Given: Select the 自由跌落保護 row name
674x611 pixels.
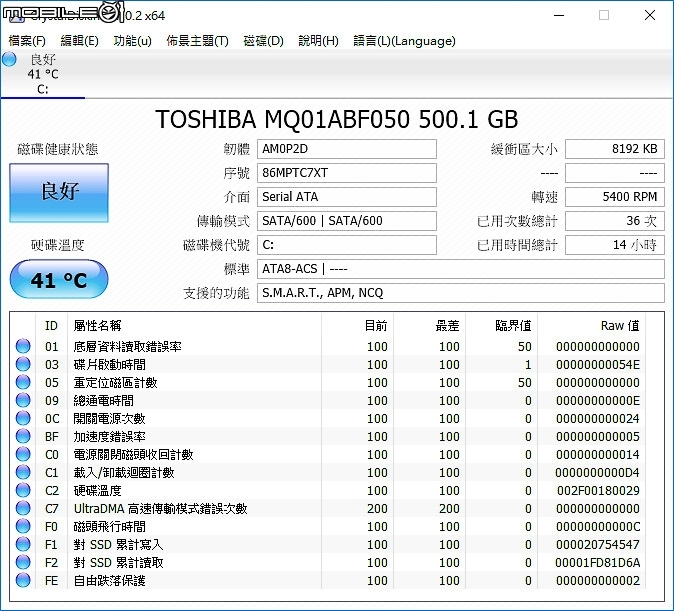Looking at the screenshot, I should point(109,581).
